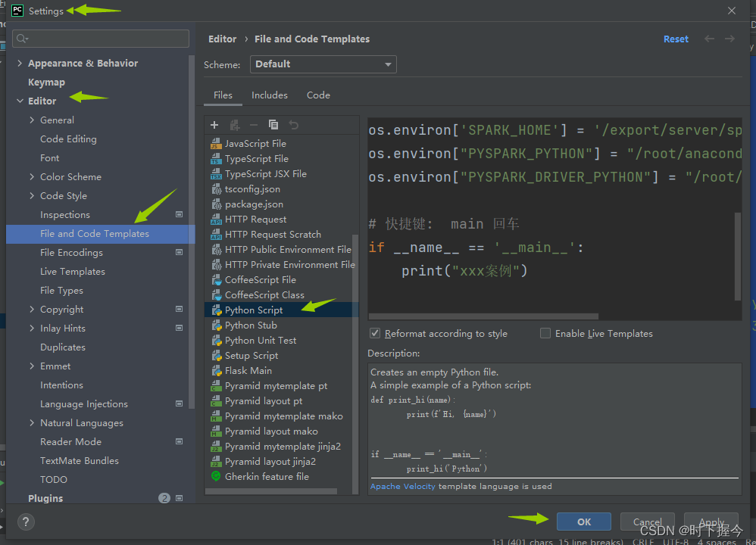Click the Plugins updates badge showing 2
The width and height of the screenshot is (756, 545).
[164, 498]
